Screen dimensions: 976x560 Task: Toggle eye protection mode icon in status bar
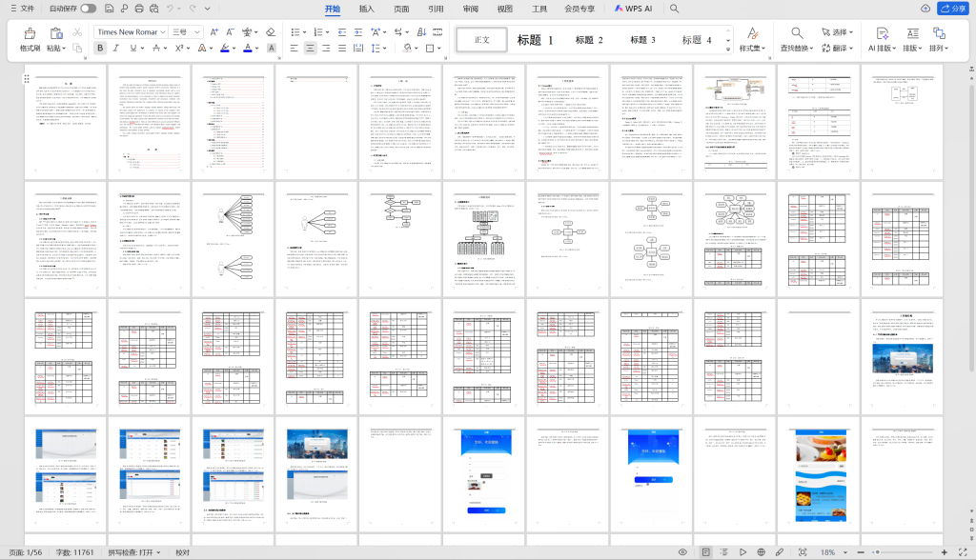[682, 552]
